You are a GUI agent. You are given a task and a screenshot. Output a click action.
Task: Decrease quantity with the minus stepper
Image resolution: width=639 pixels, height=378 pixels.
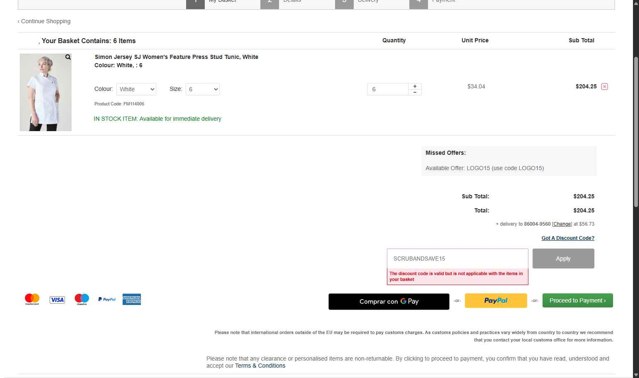tap(415, 92)
